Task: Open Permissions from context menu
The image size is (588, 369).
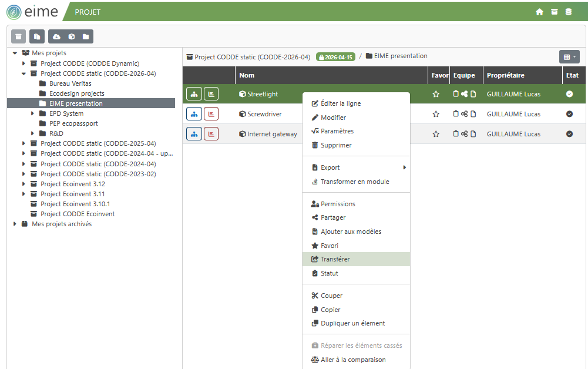Action: pyautogui.click(x=356, y=204)
